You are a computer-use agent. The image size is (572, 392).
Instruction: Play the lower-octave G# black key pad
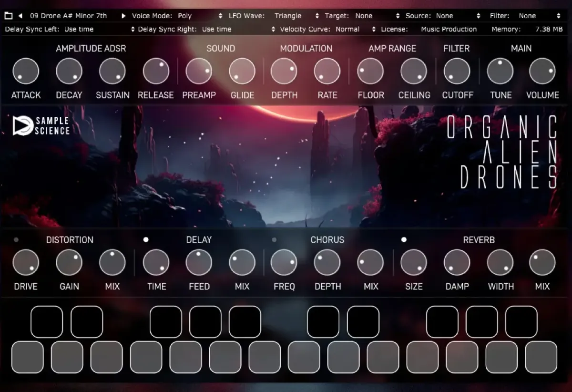205,322
